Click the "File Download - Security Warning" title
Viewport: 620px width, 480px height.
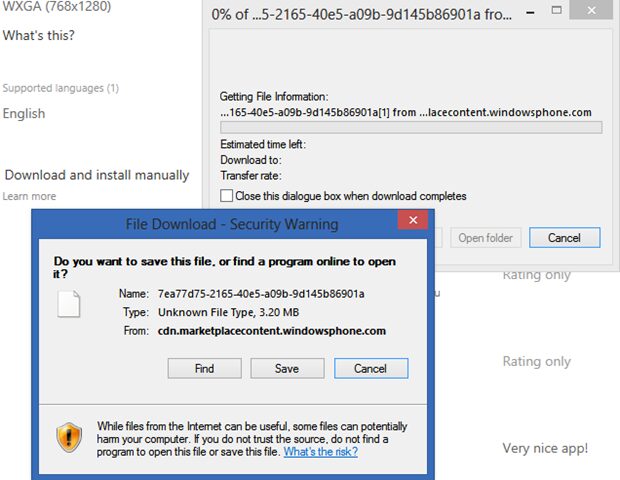pyautogui.click(x=232, y=224)
